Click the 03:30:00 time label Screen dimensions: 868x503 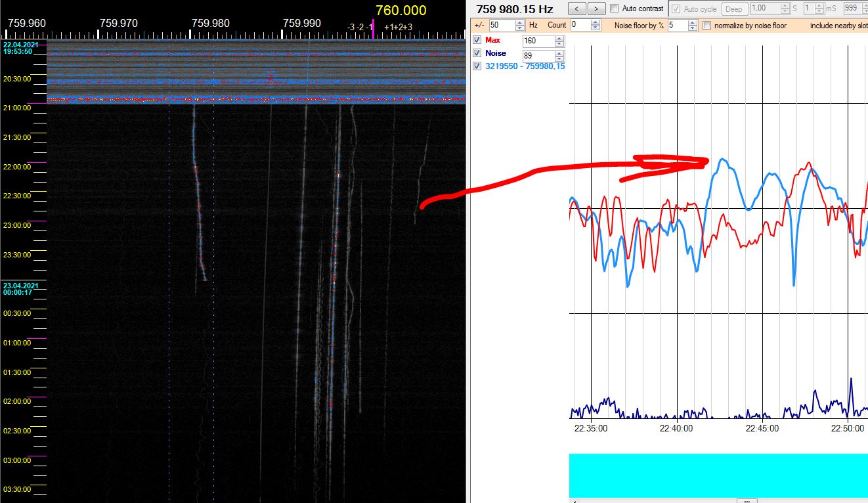[x=16, y=489]
